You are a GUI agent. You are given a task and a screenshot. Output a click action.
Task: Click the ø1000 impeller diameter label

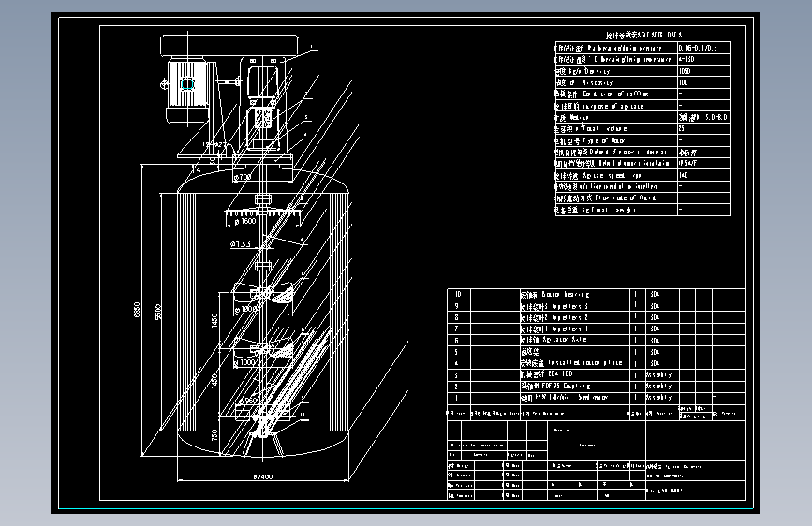[x=244, y=362]
